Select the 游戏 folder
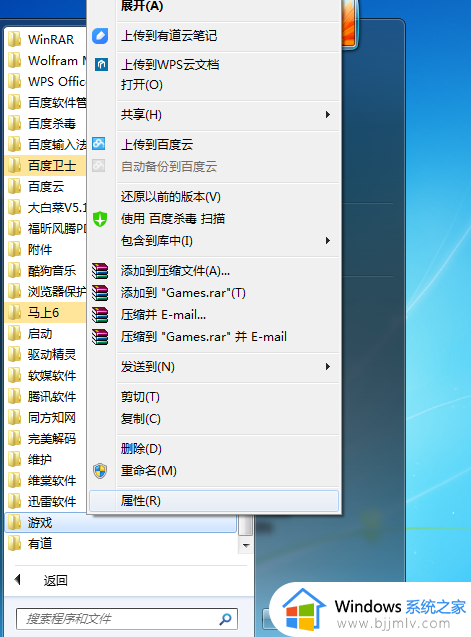The image size is (471, 637). pos(121,522)
